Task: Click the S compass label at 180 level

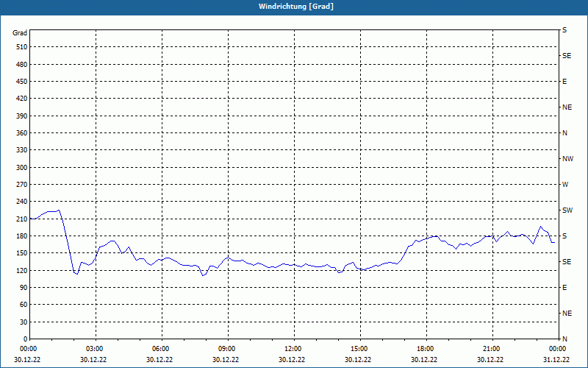Action: 564,236
